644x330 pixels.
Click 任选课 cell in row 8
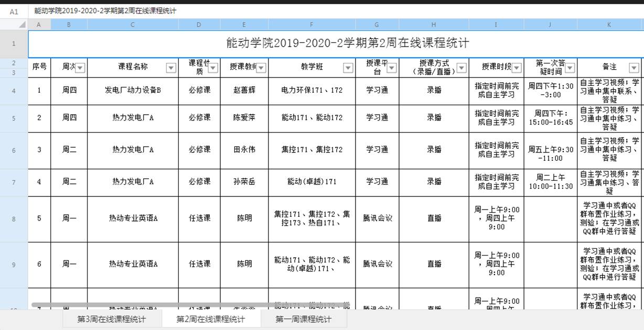(199, 218)
